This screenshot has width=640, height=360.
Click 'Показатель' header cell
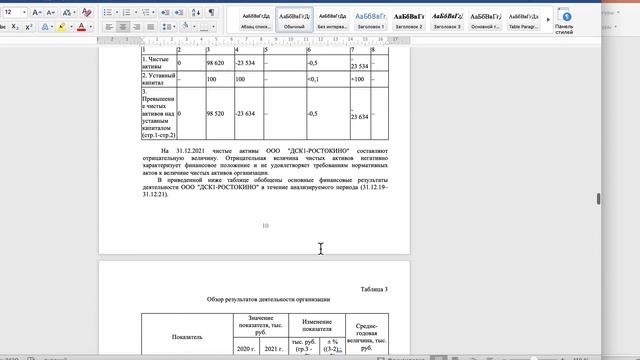coord(187,337)
